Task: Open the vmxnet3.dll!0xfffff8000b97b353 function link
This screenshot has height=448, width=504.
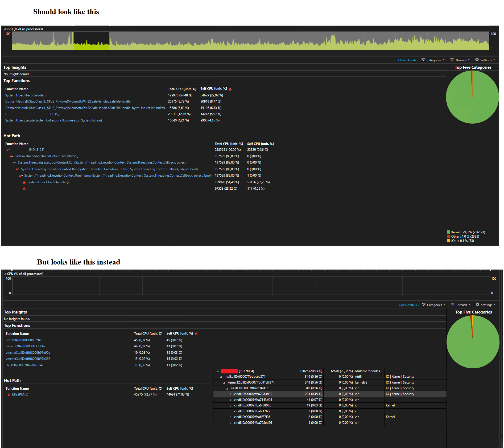Action: pos(28,359)
